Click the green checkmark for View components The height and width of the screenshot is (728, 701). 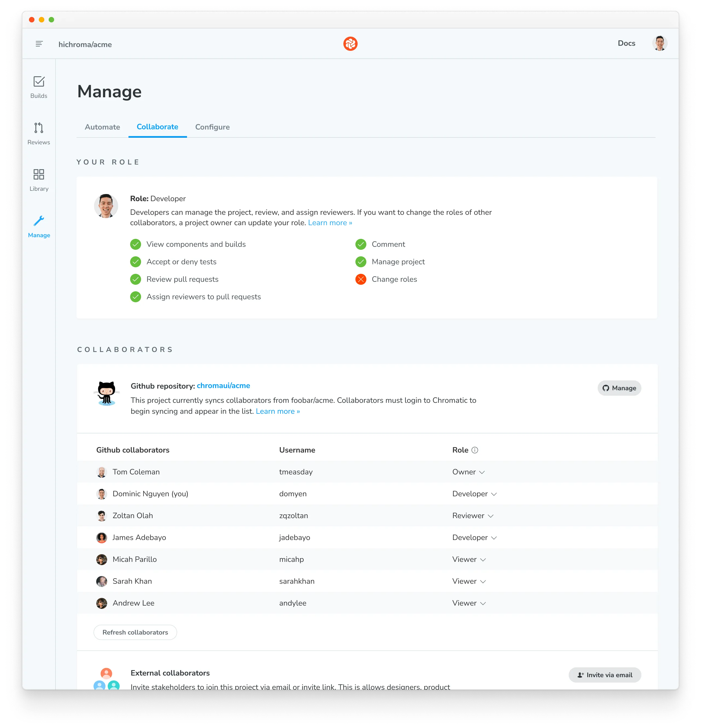pos(135,244)
